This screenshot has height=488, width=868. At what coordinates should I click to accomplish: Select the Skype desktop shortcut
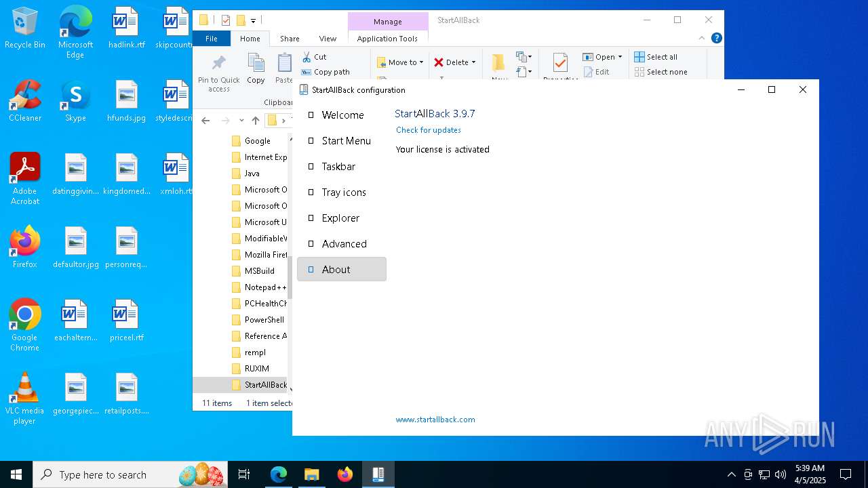(x=75, y=102)
